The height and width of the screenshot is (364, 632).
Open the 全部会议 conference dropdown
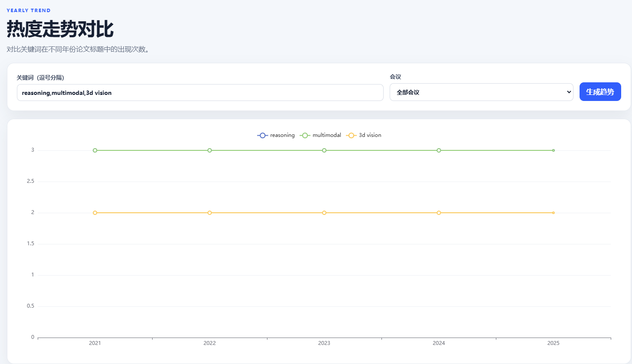pos(481,92)
